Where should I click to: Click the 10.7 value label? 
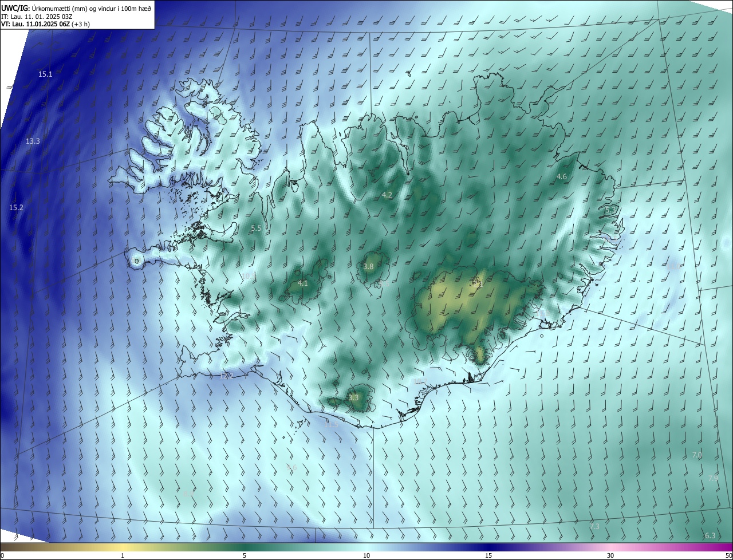click(420, 381)
